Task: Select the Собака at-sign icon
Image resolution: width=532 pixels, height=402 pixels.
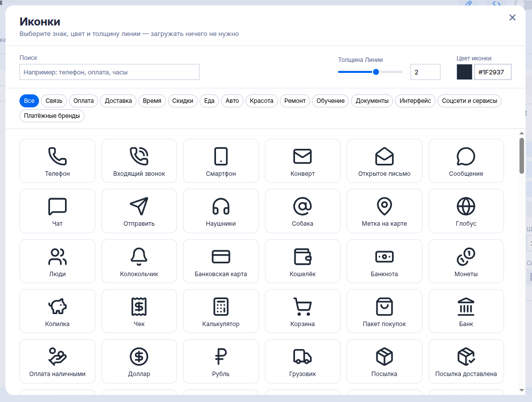Action: pos(302,211)
